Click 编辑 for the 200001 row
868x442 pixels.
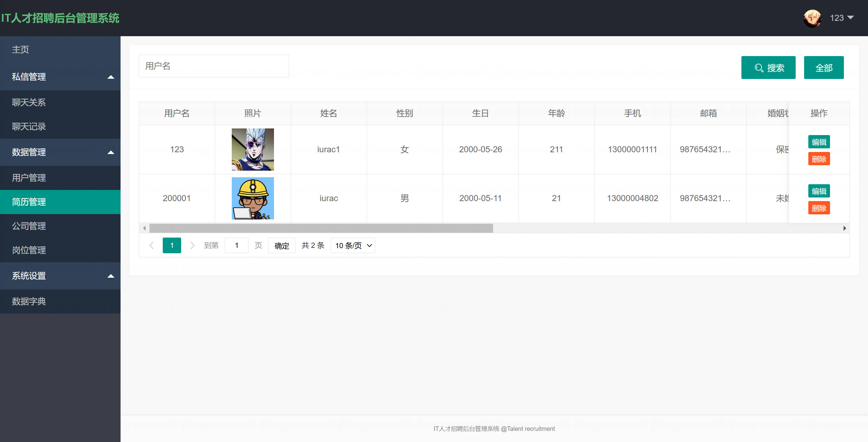(x=819, y=191)
